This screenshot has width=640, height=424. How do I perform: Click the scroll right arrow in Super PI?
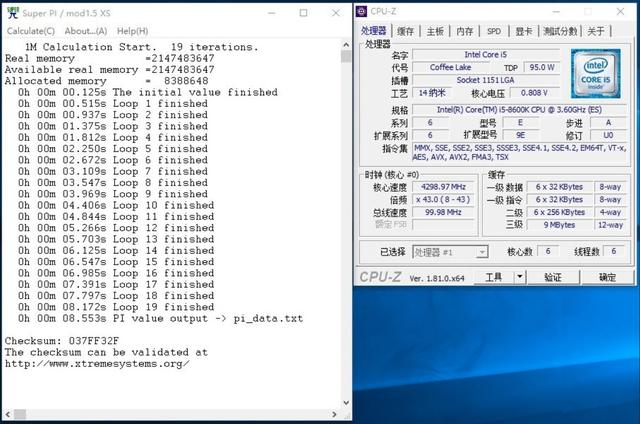[x=335, y=414]
